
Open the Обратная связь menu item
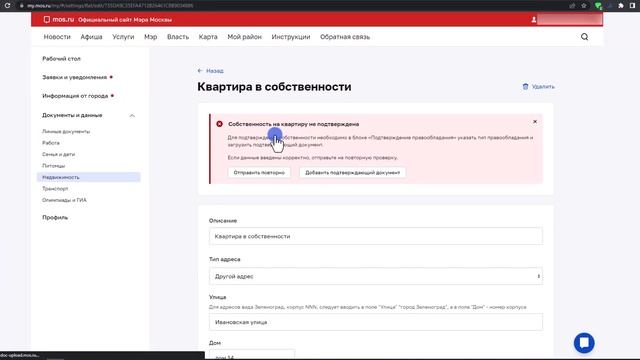pos(345,37)
